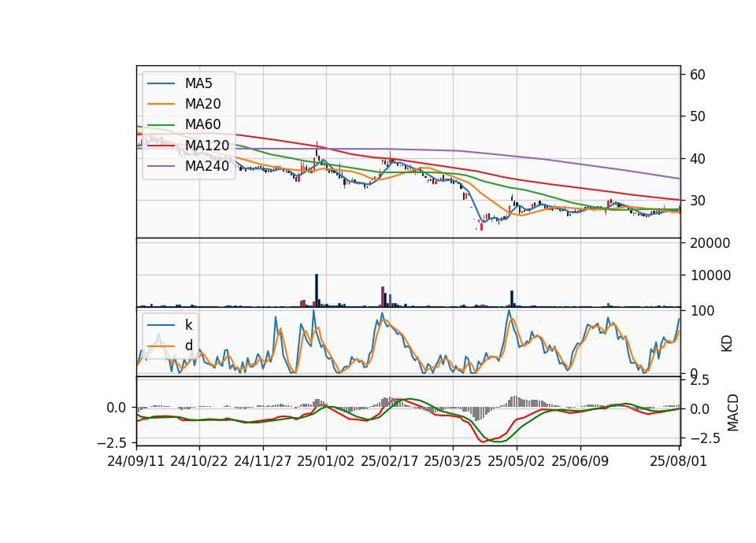Click the price axis value 60
The height and width of the screenshot is (543, 756).
pyautogui.click(x=698, y=75)
